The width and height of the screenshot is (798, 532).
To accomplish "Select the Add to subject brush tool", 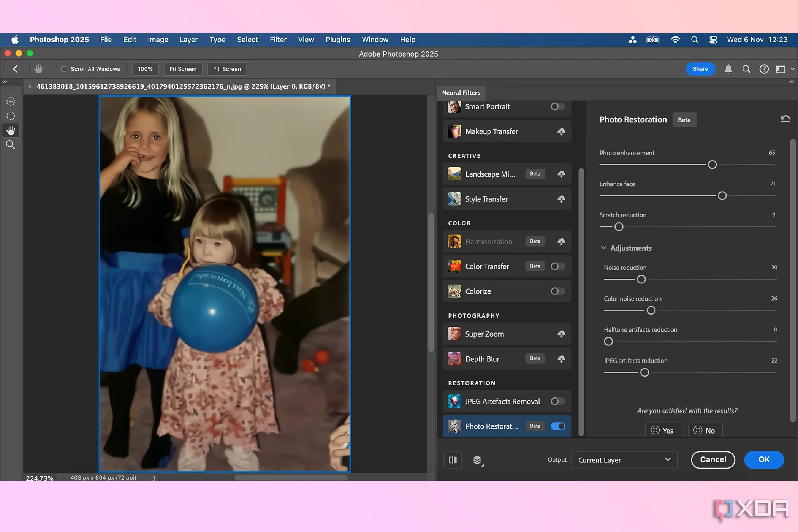I will [x=11, y=101].
